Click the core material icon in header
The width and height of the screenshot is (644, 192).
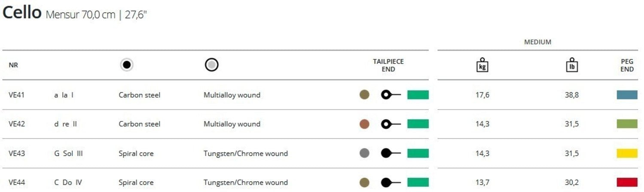click(x=126, y=65)
